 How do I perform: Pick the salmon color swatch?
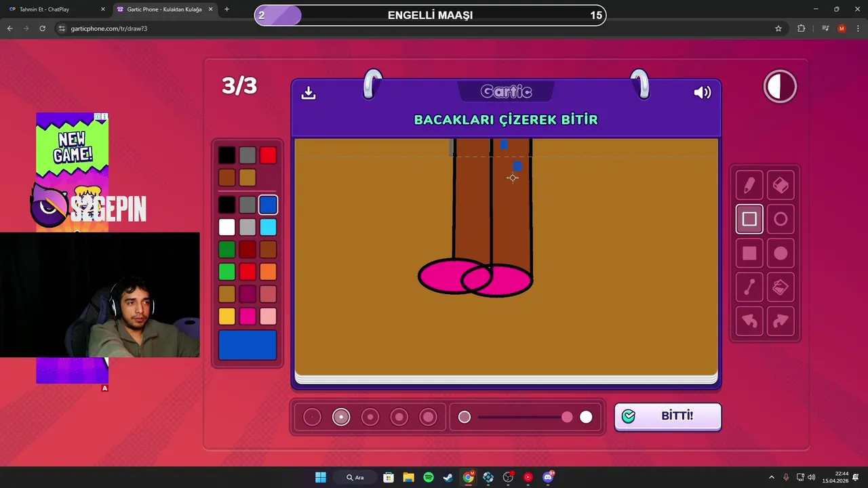[268, 294]
